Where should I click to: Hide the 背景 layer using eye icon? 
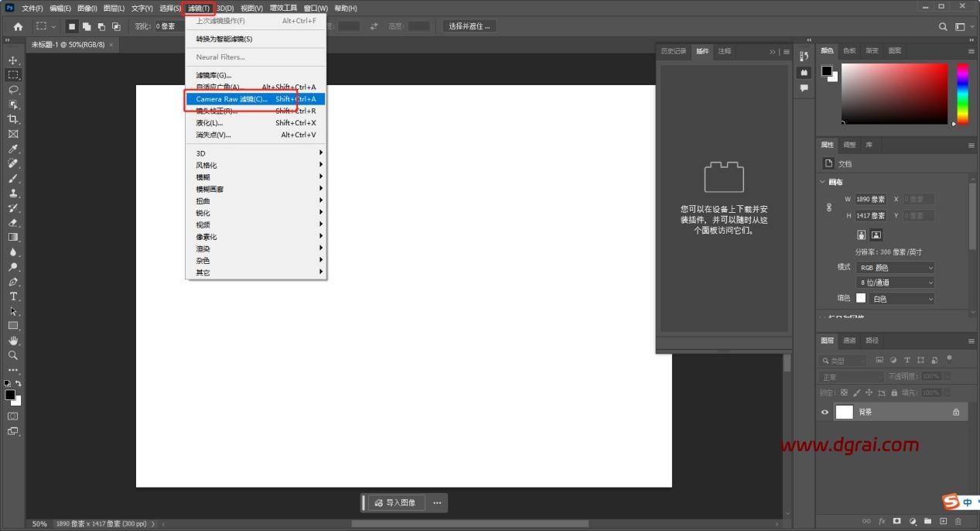coord(825,413)
